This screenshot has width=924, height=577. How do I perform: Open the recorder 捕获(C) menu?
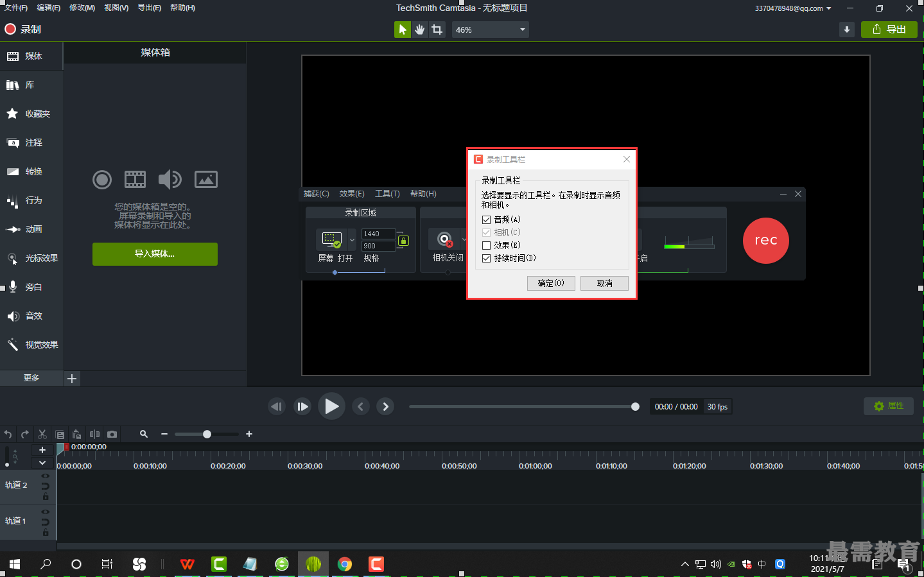317,194
